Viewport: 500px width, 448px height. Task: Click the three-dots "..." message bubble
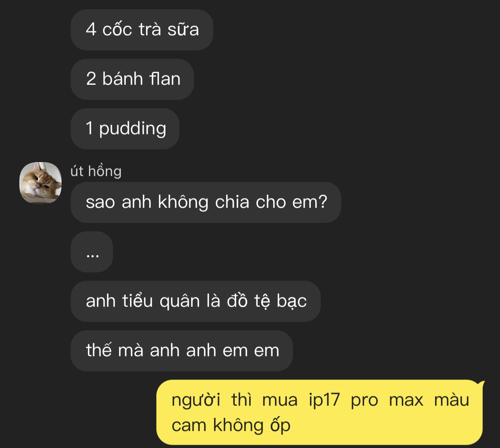(92, 252)
